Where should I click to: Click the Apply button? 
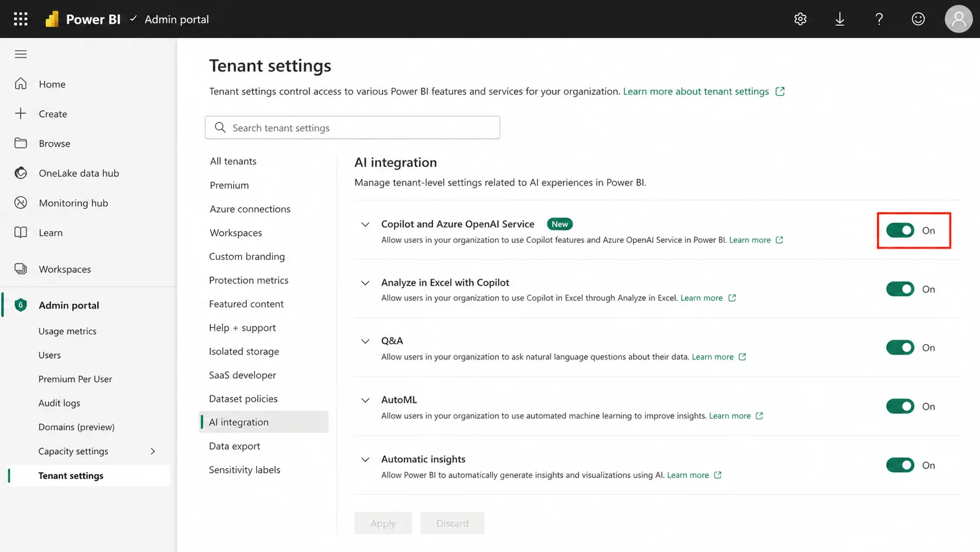383,523
